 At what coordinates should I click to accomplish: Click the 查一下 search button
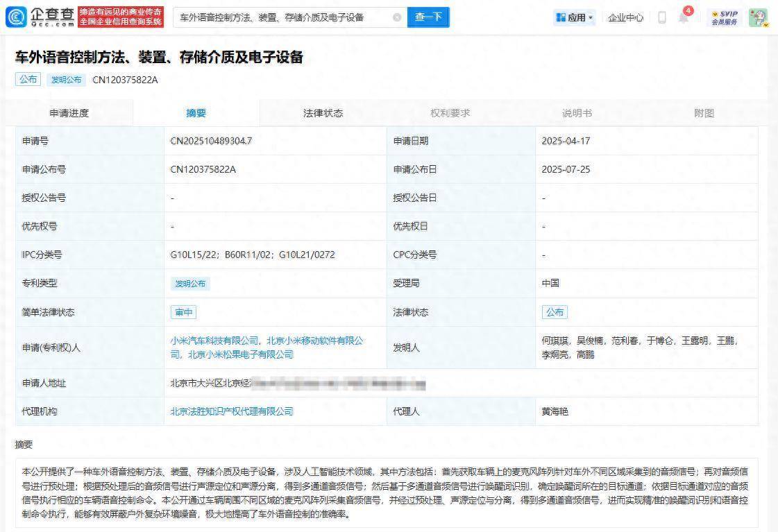pos(428,17)
